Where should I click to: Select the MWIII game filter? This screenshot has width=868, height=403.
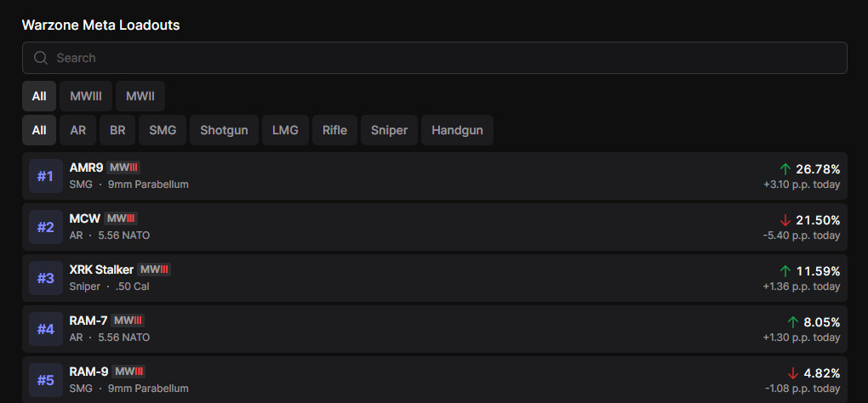point(86,96)
